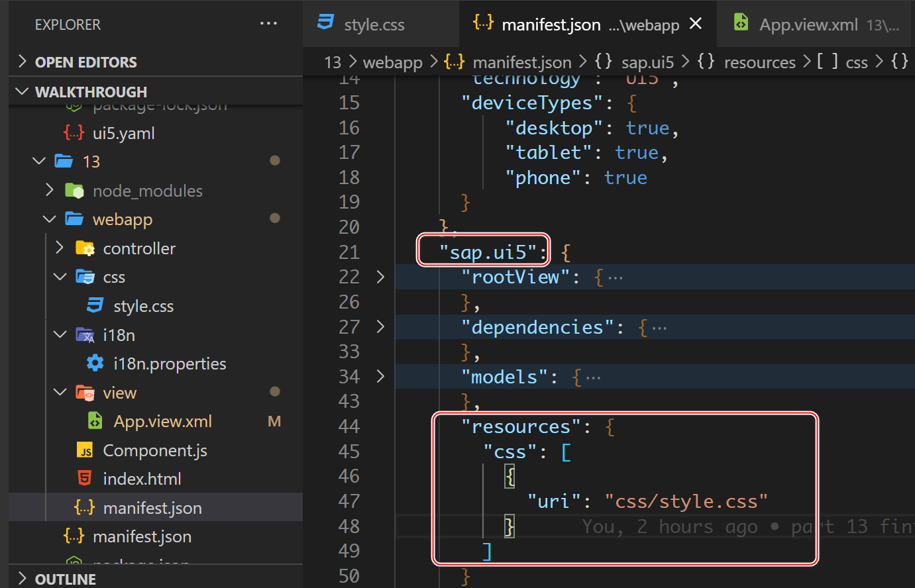Collapse the webapp folder in Explorer

[48, 219]
